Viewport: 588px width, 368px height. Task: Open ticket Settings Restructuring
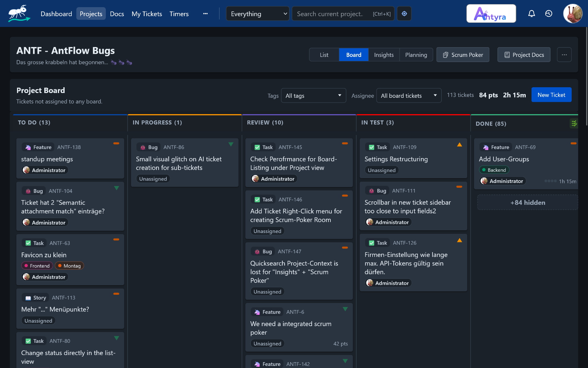pyautogui.click(x=396, y=159)
